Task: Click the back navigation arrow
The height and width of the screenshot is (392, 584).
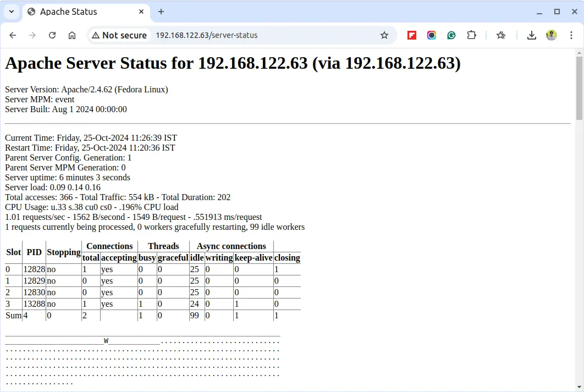Action: pos(12,35)
